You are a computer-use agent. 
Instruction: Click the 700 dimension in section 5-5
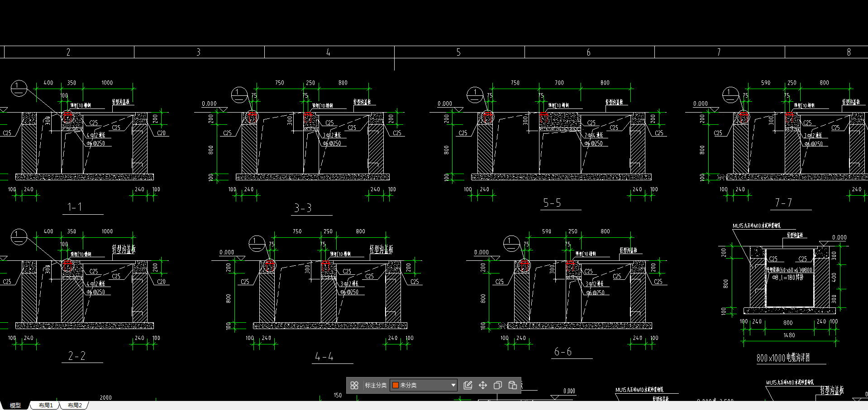point(559,83)
